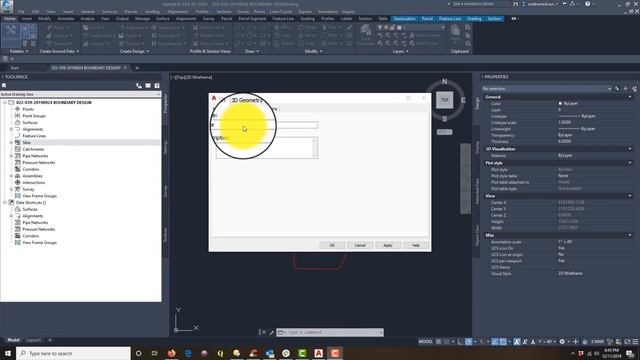Open Firefox from the taskbar
The height and width of the screenshot is (360, 640).
pos(171,353)
